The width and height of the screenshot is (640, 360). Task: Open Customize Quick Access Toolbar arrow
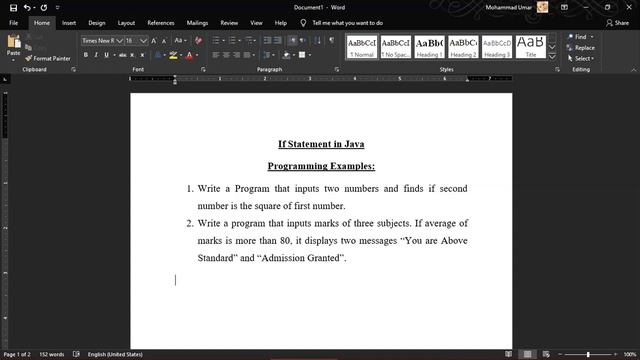click(x=58, y=7)
